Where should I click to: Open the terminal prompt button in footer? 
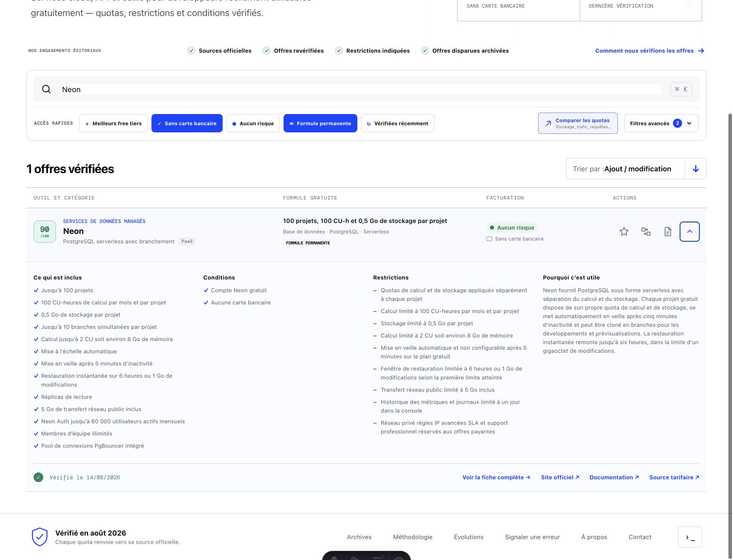tap(690, 537)
